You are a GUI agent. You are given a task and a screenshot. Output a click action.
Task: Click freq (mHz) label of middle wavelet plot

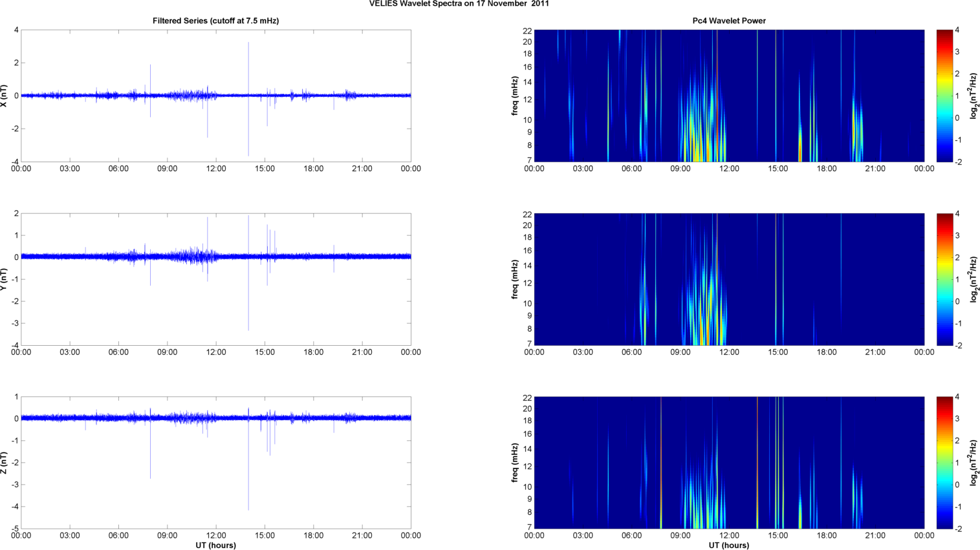point(515,279)
